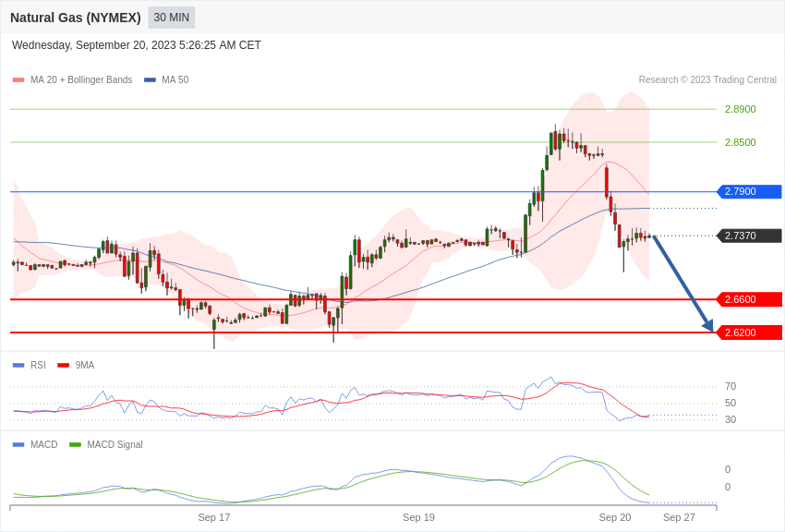Click the RSI legend label
The height and width of the screenshot is (532, 785).
coord(38,365)
